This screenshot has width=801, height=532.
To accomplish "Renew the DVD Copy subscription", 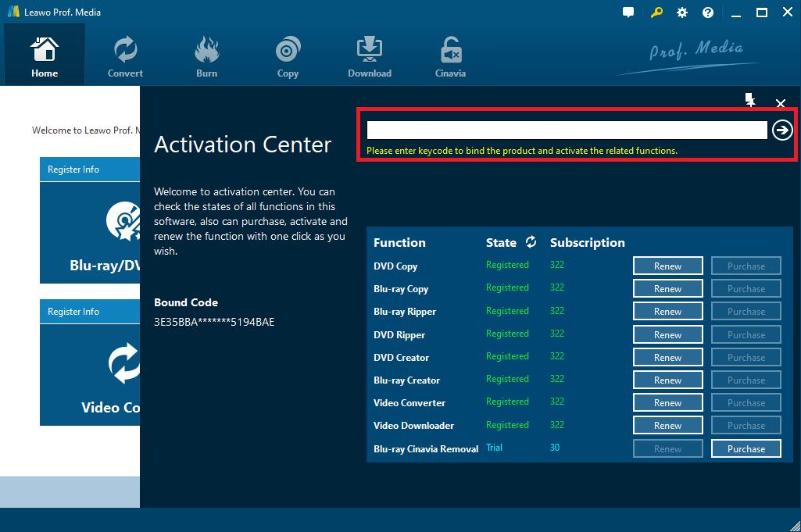I will (667, 266).
